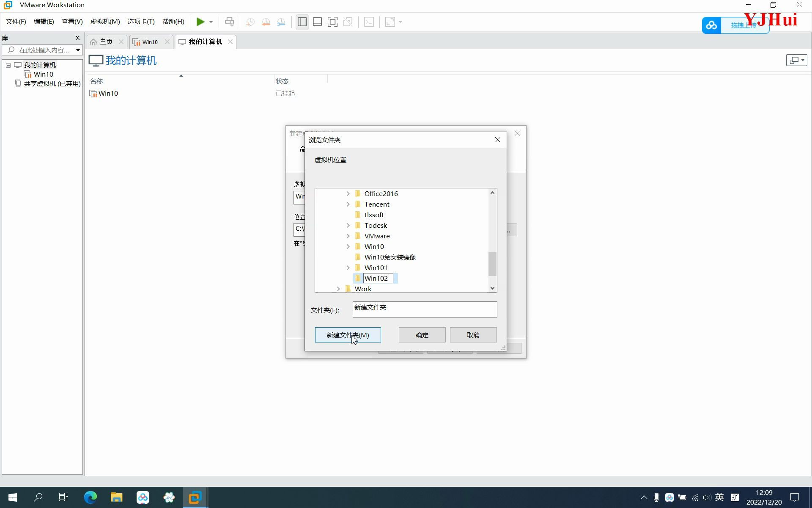
Task: Close the Win10 tab
Action: pos(167,41)
